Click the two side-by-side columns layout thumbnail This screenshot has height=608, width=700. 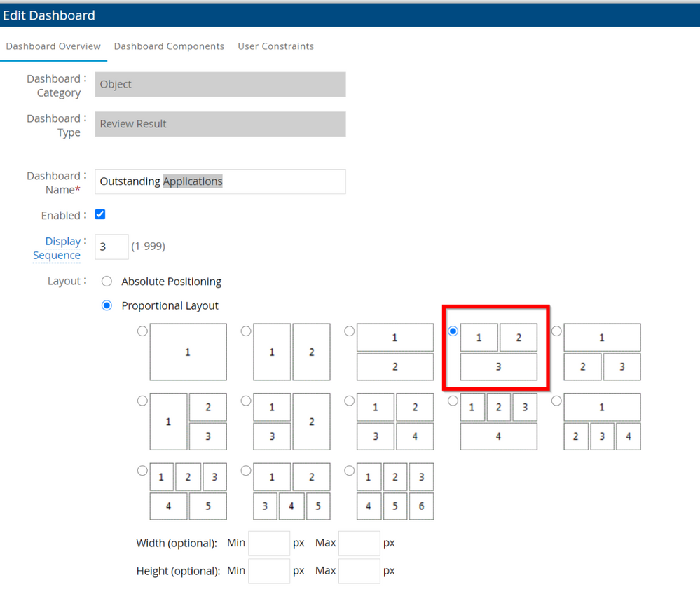[x=291, y=352]
